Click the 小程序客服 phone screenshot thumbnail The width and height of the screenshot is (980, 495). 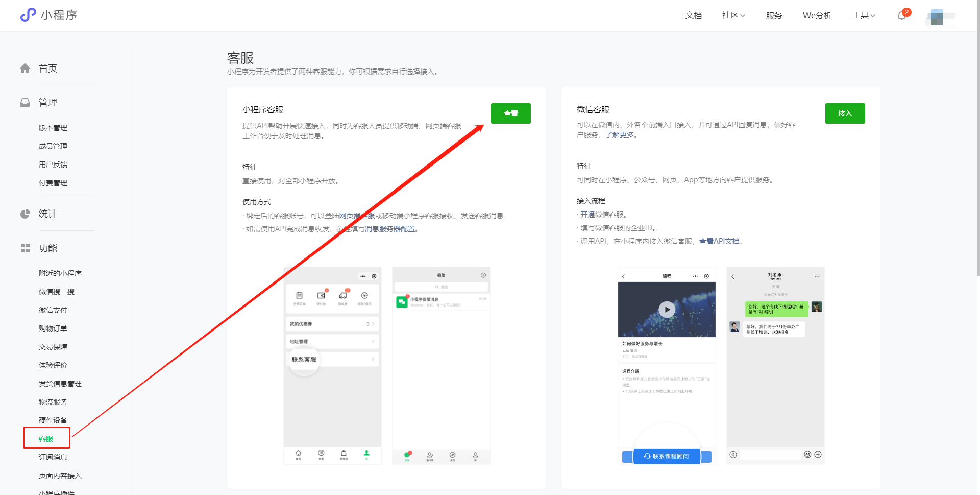[x=332, y=365]
